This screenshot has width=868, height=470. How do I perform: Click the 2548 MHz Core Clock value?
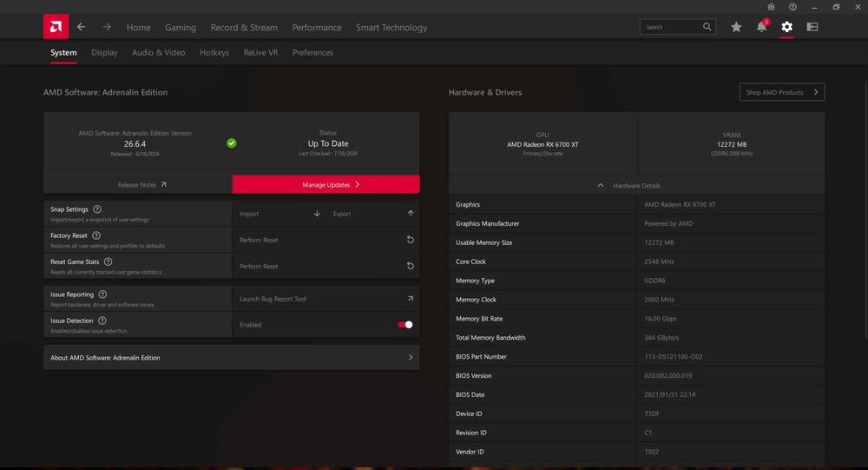(x=659, y=261)
